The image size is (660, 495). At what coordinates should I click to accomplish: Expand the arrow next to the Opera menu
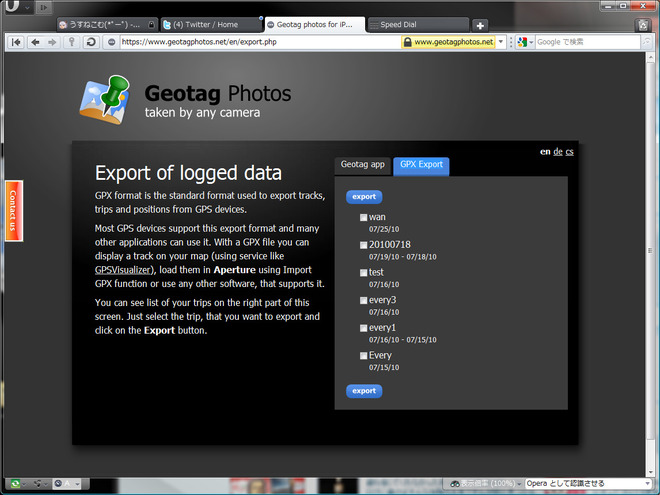tap(27, 8)
